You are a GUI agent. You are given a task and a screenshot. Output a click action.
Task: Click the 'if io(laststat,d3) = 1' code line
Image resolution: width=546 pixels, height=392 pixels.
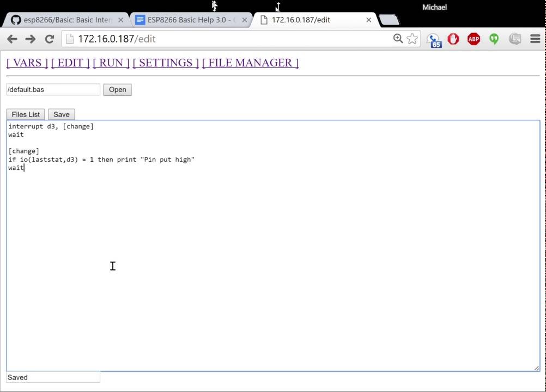[101, 160]
